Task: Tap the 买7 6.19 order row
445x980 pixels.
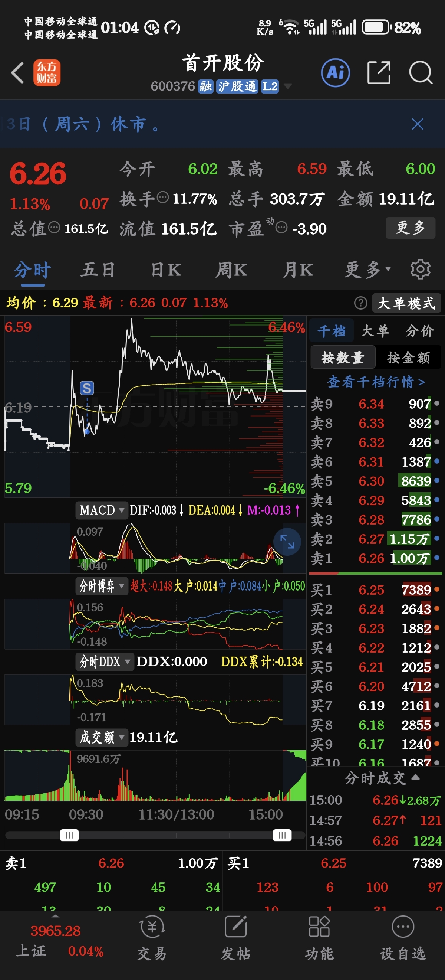Action: [x=375, y=705]
